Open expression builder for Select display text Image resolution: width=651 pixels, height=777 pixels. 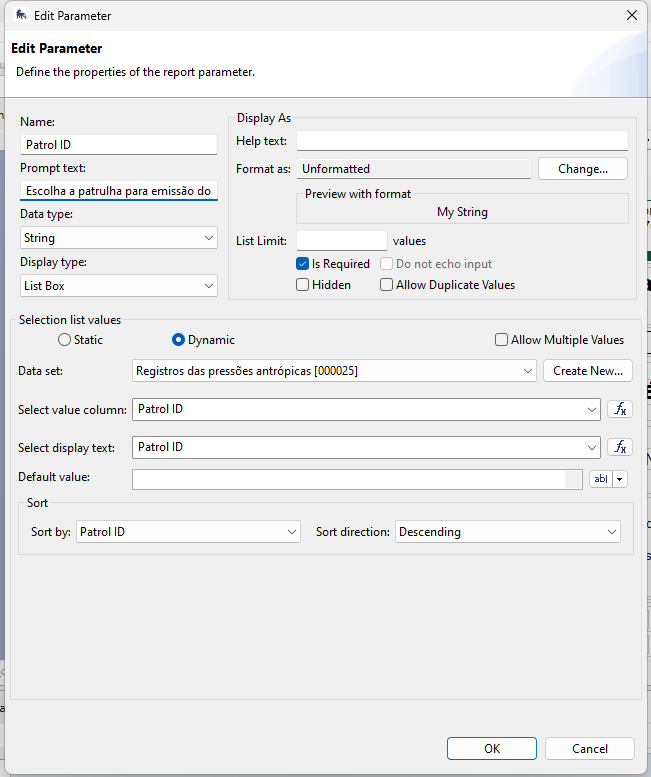point(620,447)
